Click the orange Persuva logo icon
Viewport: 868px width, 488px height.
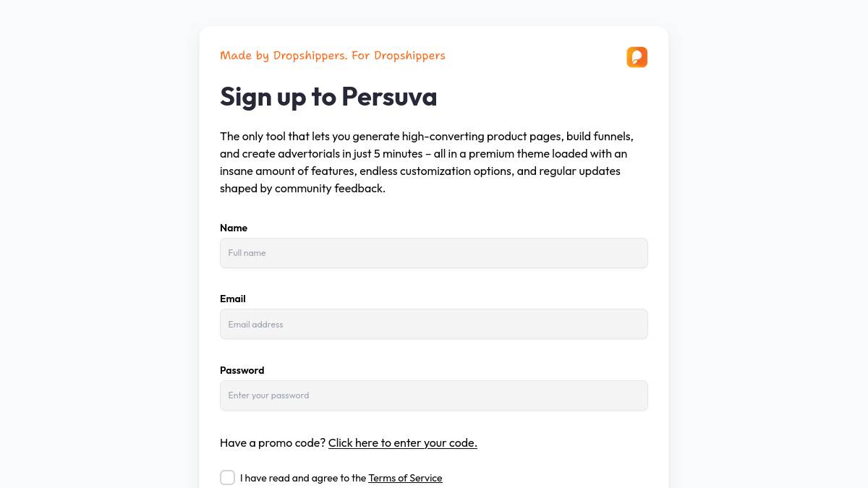tap(637, 57)
